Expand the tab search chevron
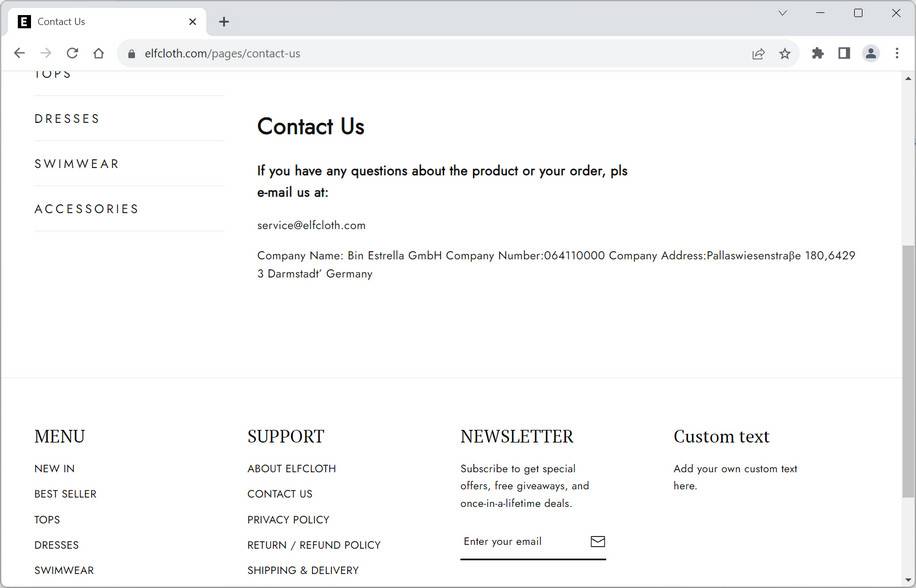The width and height of the screenshot is (916, 588). point(783,13)
